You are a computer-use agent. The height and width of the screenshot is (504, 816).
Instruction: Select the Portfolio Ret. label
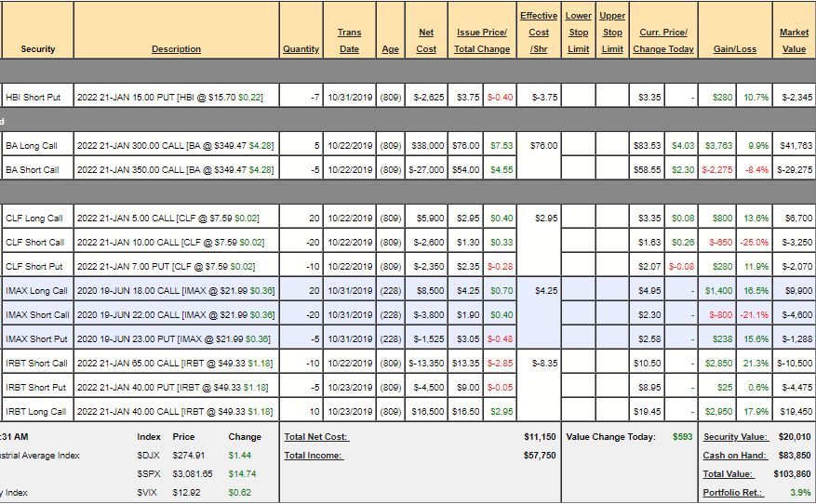click(735, 492)
